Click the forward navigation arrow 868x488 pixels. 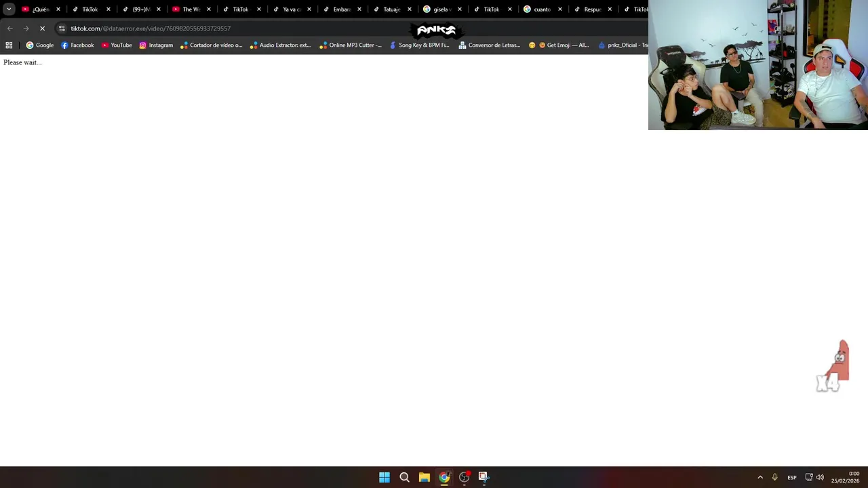coord(26,28)
